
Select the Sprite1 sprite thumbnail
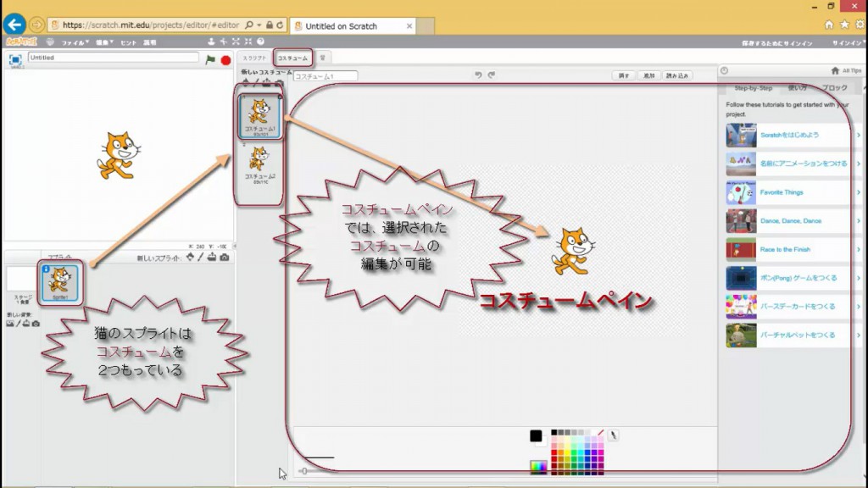(60, 282)
